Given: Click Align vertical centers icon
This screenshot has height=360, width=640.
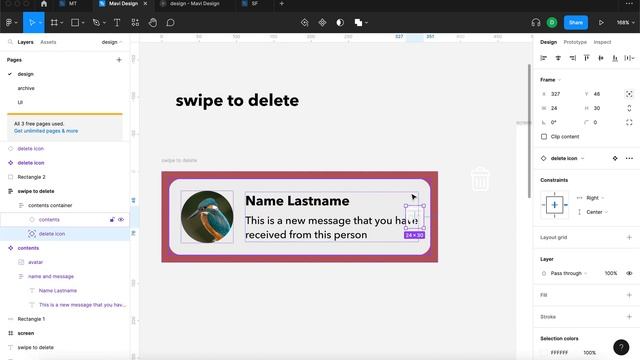Looking at the screenshot, I should [x=601, y=58].
